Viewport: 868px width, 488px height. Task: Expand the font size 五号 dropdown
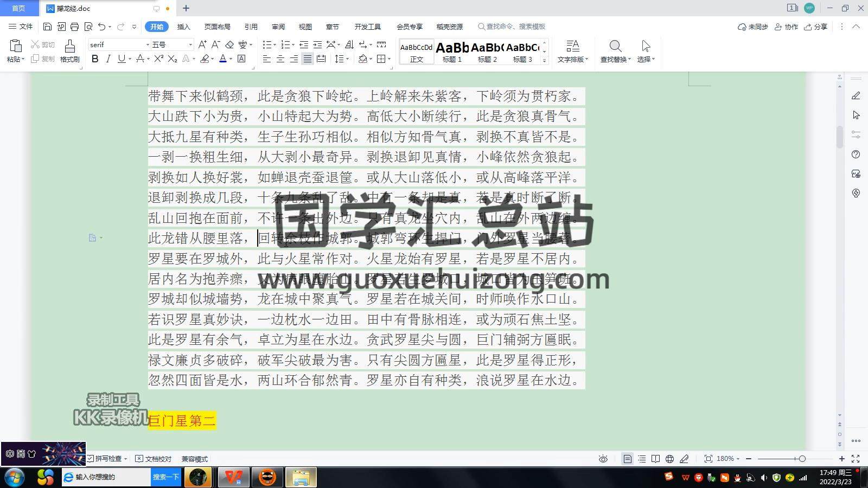[190, 44]
